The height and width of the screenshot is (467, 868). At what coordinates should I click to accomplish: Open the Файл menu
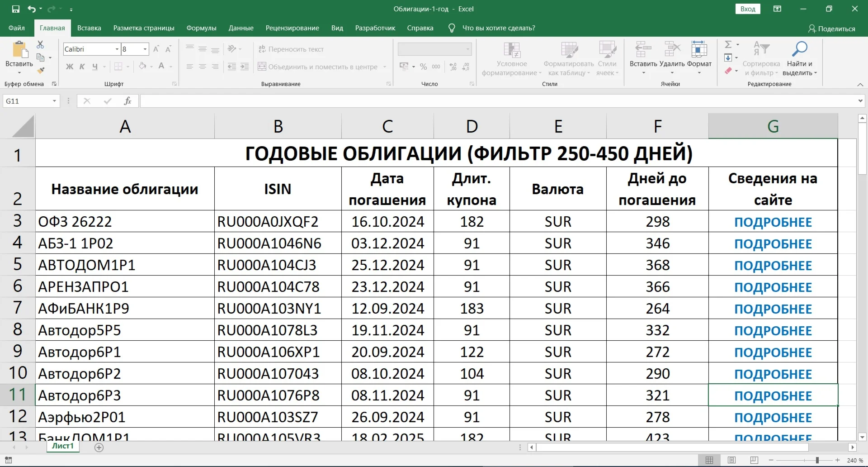[x=16, y=28]
